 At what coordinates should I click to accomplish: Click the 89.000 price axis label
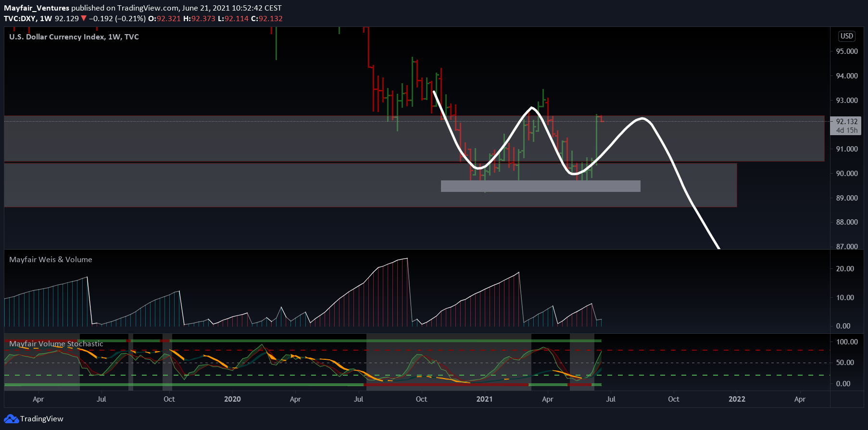click(x=847, y=198)
